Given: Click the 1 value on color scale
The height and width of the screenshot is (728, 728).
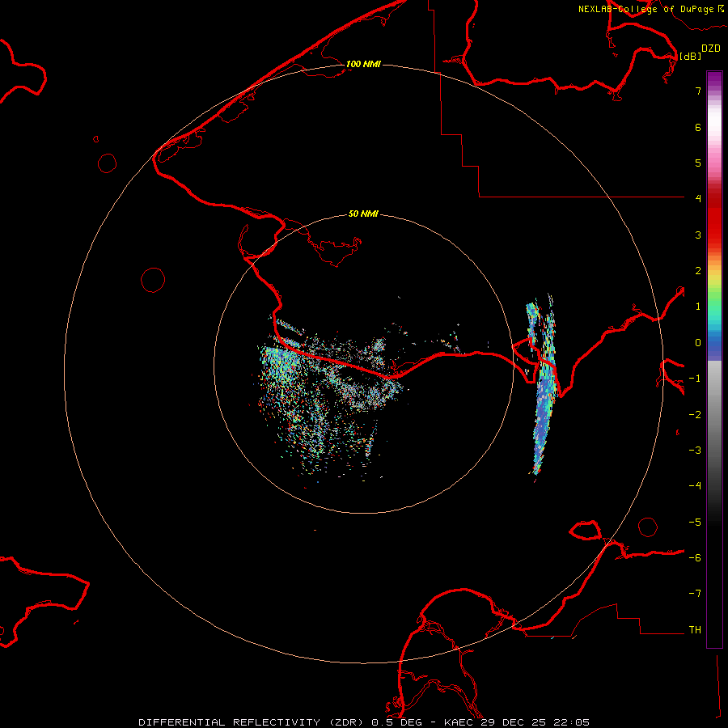Looking at the screenshot, I should pos(698,307).
